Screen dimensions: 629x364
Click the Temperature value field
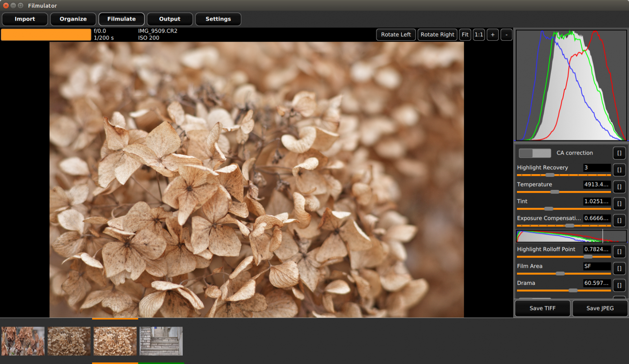coord(596,184)
